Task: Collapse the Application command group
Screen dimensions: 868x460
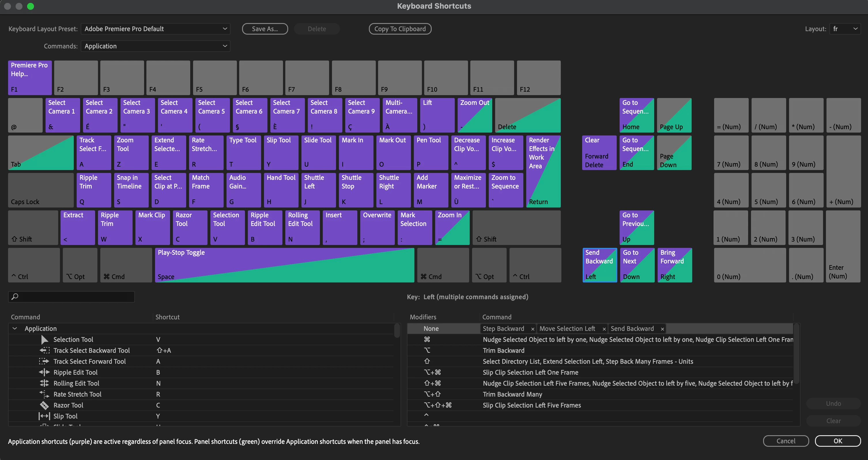Action: click(x=15, y=329)
